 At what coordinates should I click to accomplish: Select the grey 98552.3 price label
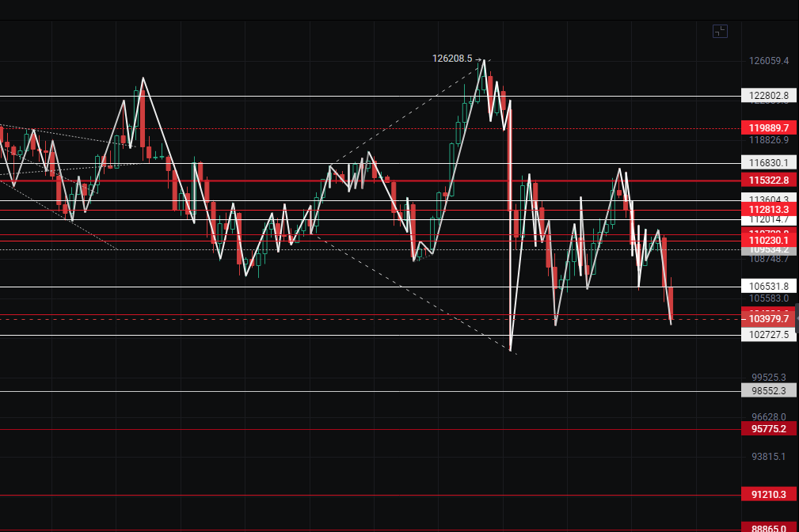[768, 390]
